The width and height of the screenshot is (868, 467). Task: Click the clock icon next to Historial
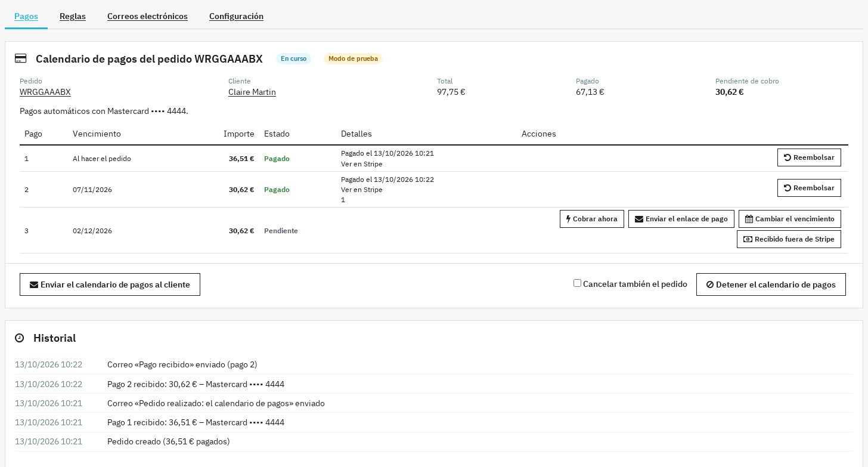point(20,338)
